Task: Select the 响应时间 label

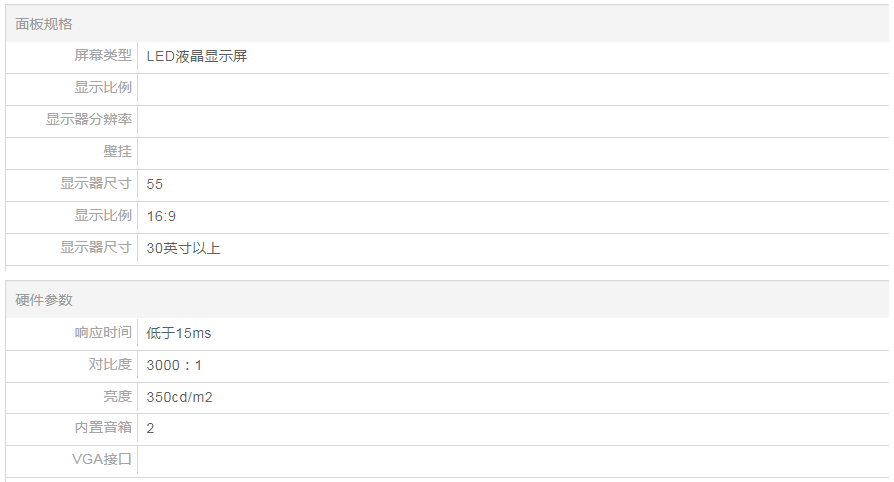Action: pos(103,332)
